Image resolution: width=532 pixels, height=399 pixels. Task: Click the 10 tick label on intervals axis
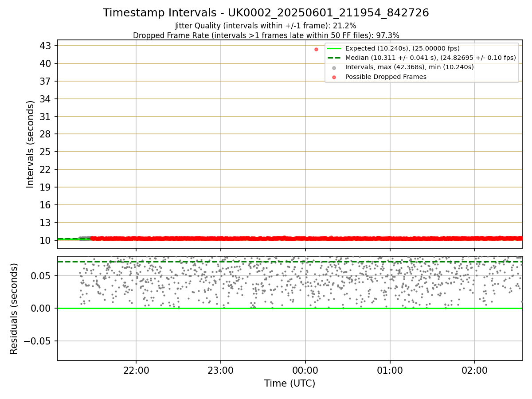point(46,240)
